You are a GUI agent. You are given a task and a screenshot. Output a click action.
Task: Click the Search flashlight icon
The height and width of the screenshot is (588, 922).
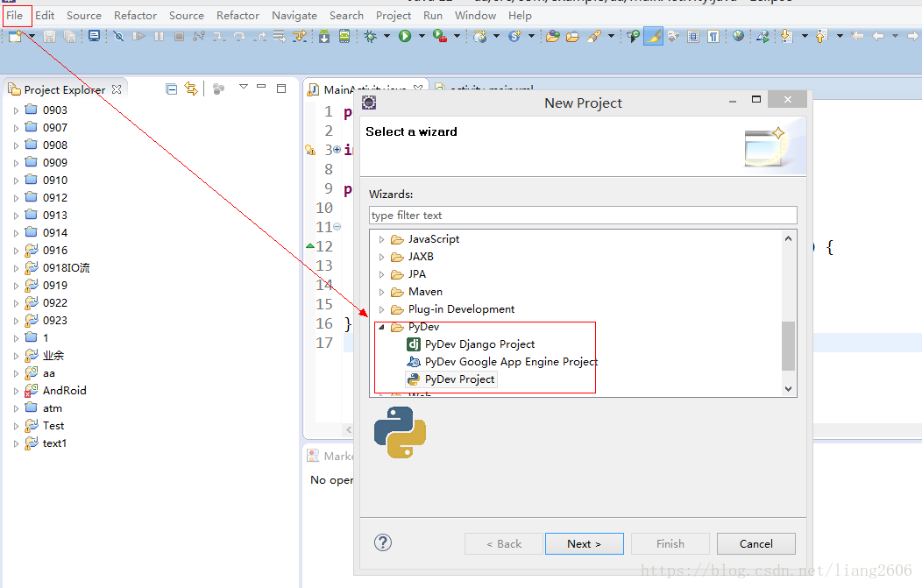point(594,37)
